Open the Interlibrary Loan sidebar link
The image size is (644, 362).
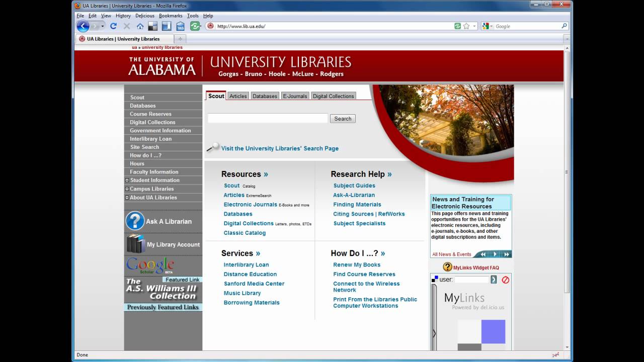150,139
